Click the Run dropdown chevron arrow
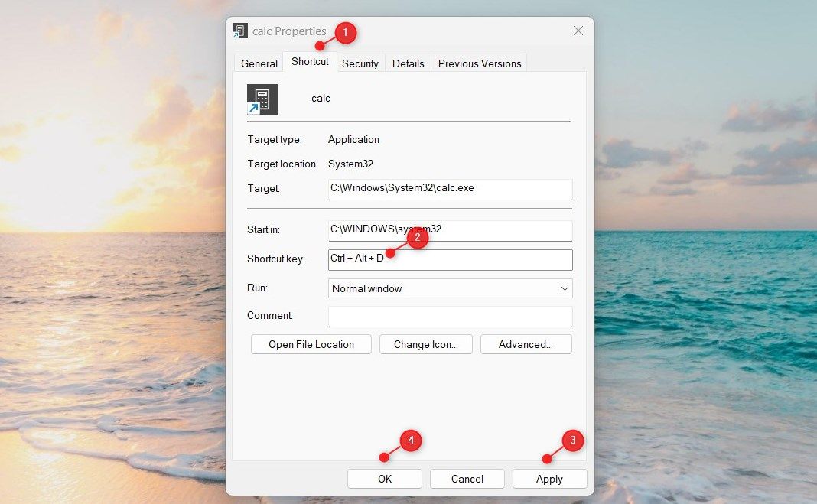Image resolution: width=817 pixels, height=504 pixels. [x=565, y=288]
